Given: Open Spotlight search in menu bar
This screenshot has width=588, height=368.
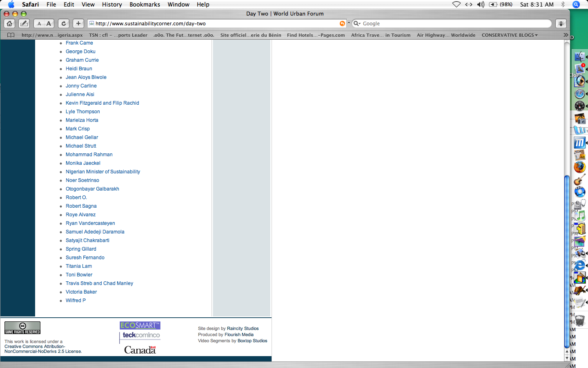Looking at the screenshot, I should click(x=576, y=4).
